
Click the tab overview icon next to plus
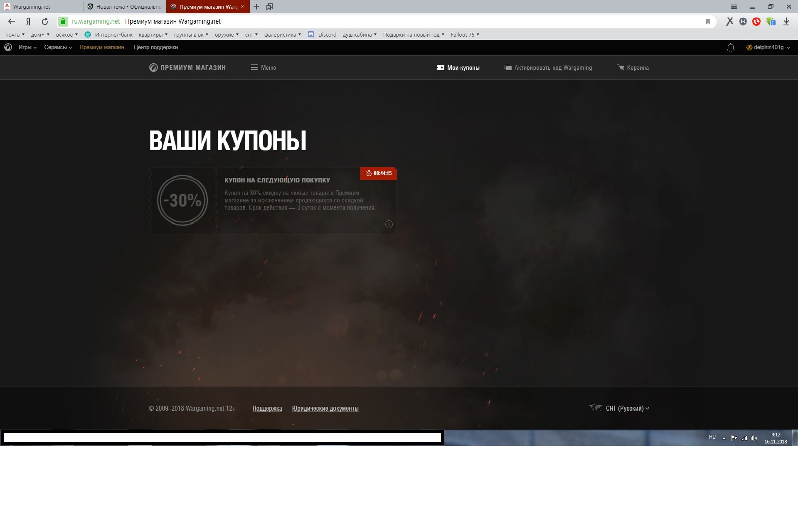[x=269, y=7]
